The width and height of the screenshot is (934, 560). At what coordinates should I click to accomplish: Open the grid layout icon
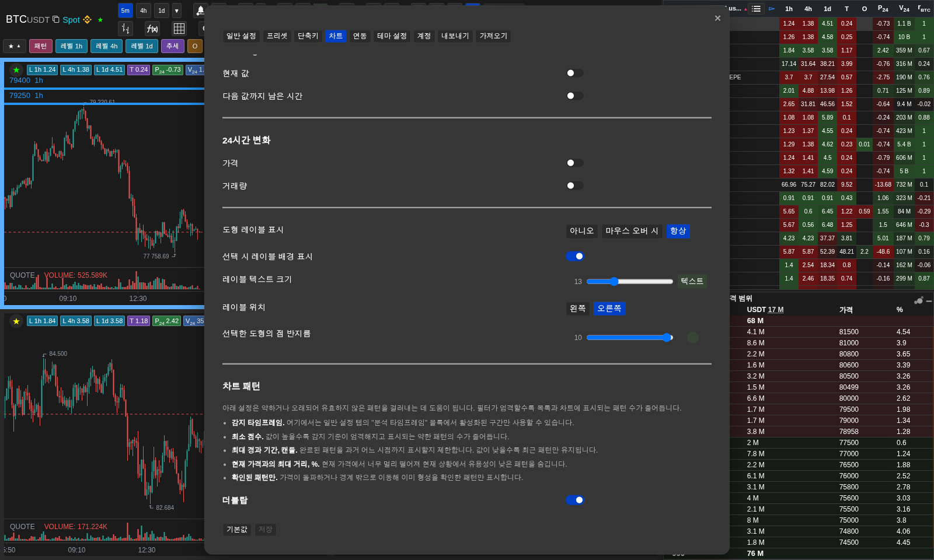179,29
